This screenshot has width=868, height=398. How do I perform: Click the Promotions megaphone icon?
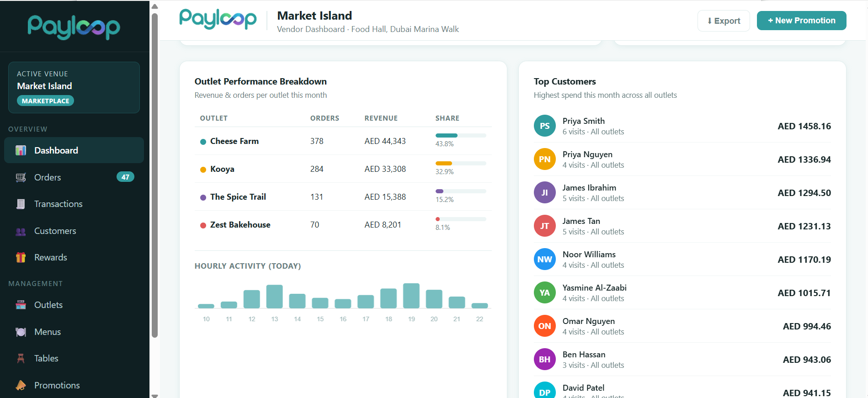pyautogui.click(x=21, y=385)
